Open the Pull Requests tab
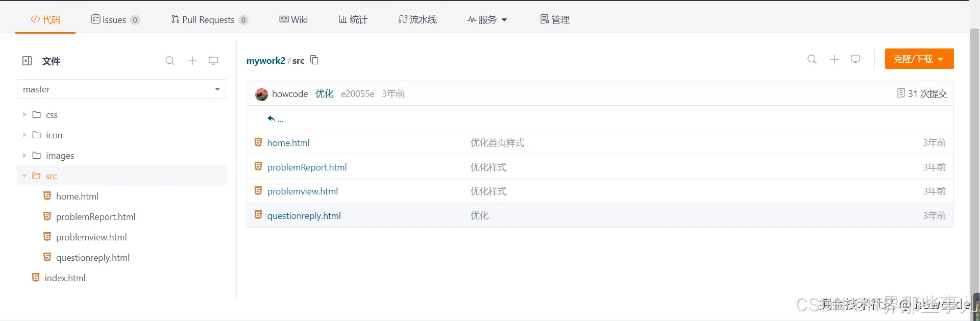The height and width of the screenshot is (321, 980). coord(209,19)
